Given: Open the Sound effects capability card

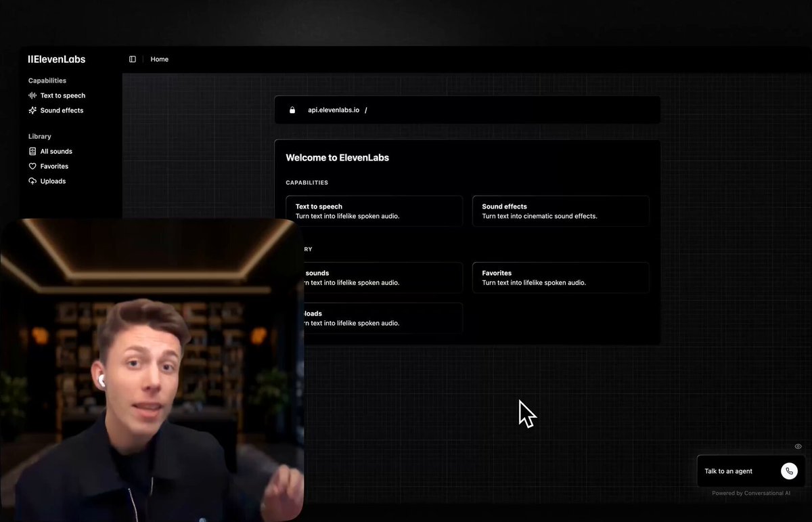Looking at the screenshot, I should pos(560,211).
